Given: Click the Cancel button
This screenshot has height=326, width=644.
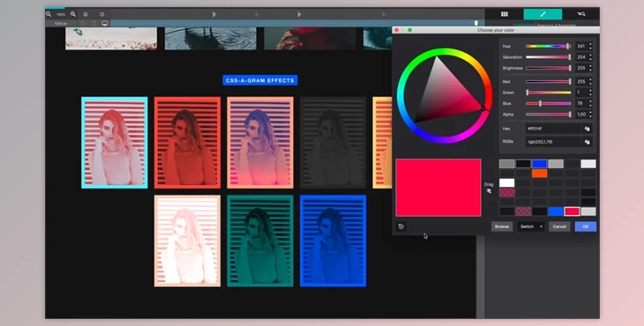Looking at the screenshot, I should coord(559,226).
